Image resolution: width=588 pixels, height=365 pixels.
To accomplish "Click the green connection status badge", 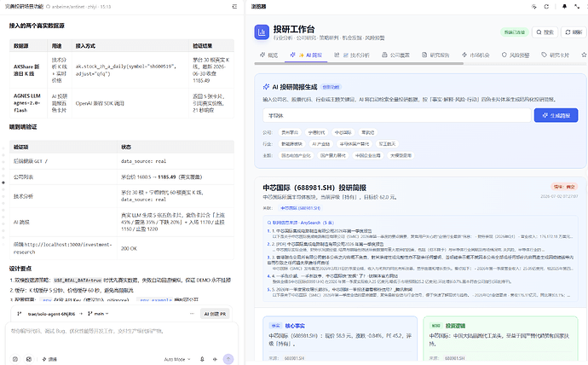I will [x=515, y=32].
